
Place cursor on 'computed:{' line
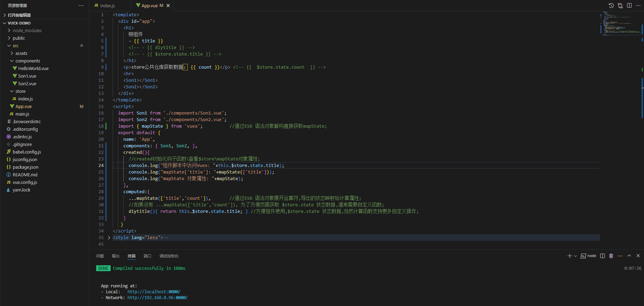136,192
